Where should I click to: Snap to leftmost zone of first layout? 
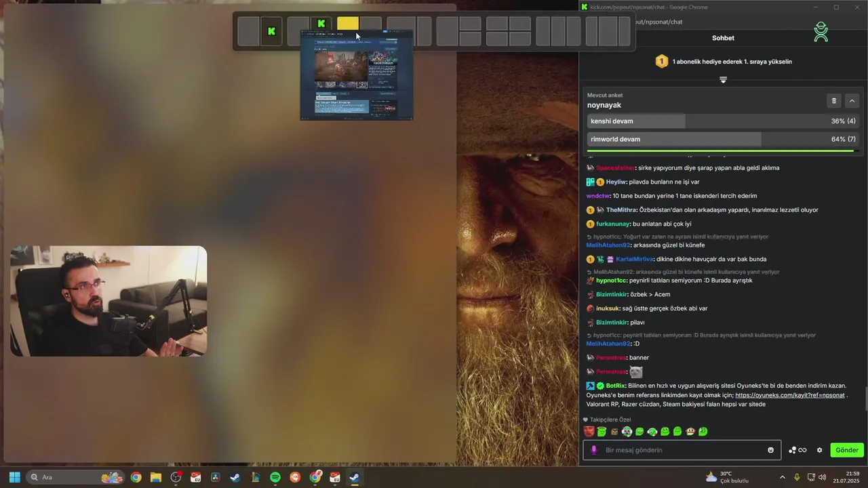(x=248, y=31)
